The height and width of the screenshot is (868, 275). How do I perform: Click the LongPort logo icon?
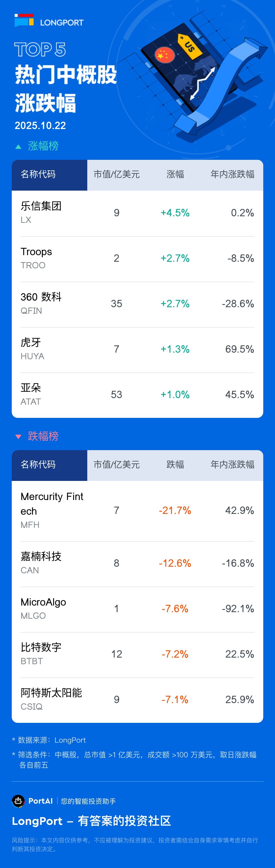[24, 21]
